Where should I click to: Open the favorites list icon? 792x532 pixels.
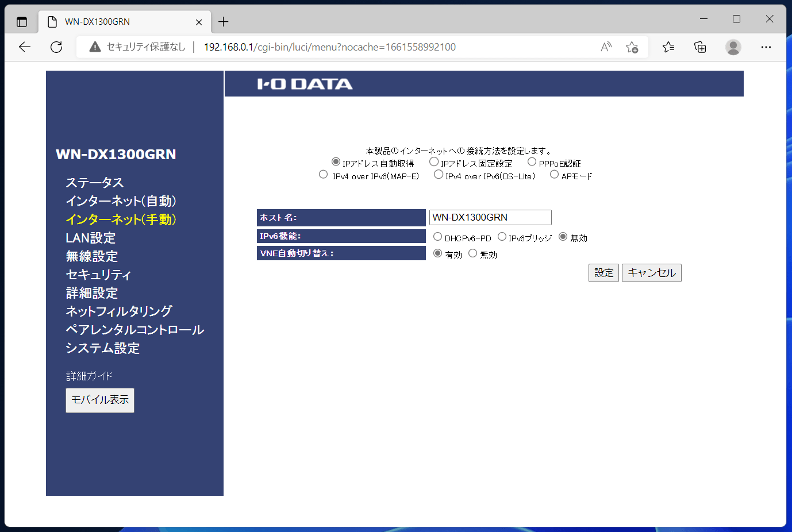click(x=668, y=47)
